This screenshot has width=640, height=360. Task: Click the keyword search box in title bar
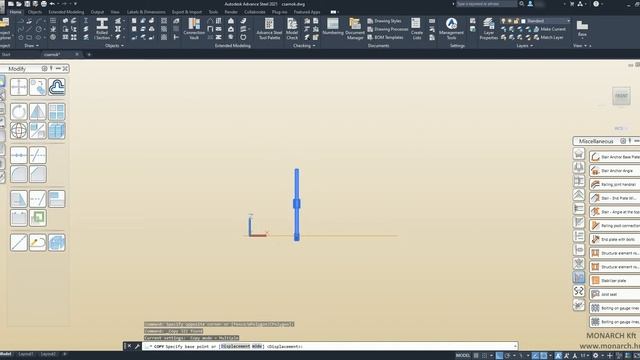pos(486,4)
